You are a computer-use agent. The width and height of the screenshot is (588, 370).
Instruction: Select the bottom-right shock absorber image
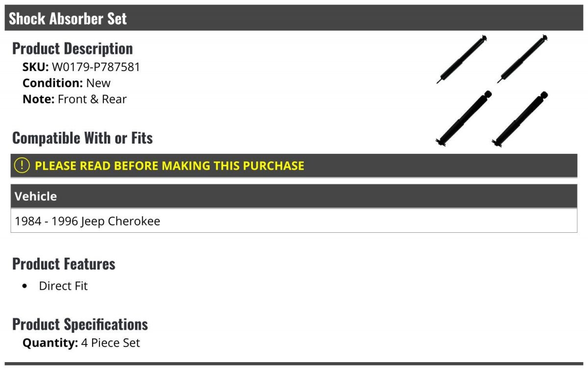(520, 119)
